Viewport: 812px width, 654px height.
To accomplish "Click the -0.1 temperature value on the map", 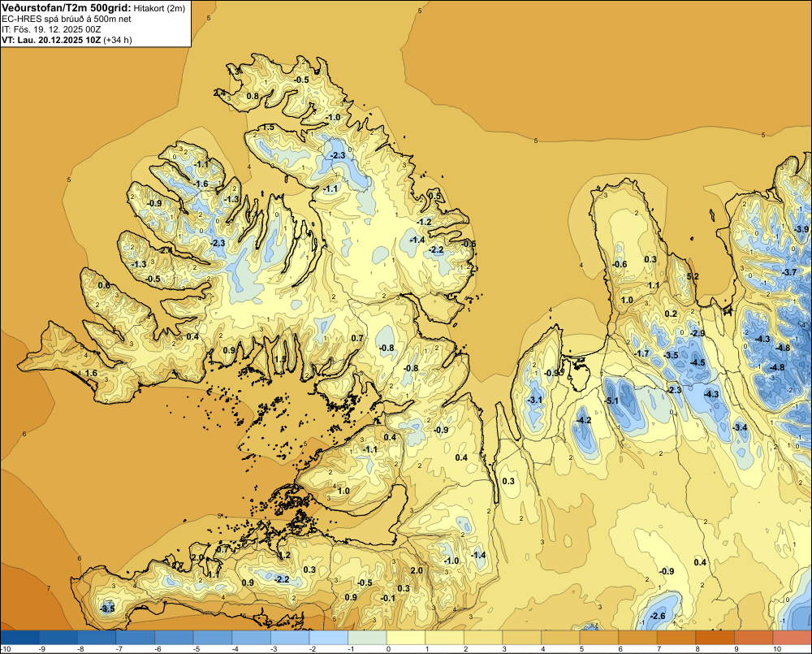I will click(x=388, y=598).
